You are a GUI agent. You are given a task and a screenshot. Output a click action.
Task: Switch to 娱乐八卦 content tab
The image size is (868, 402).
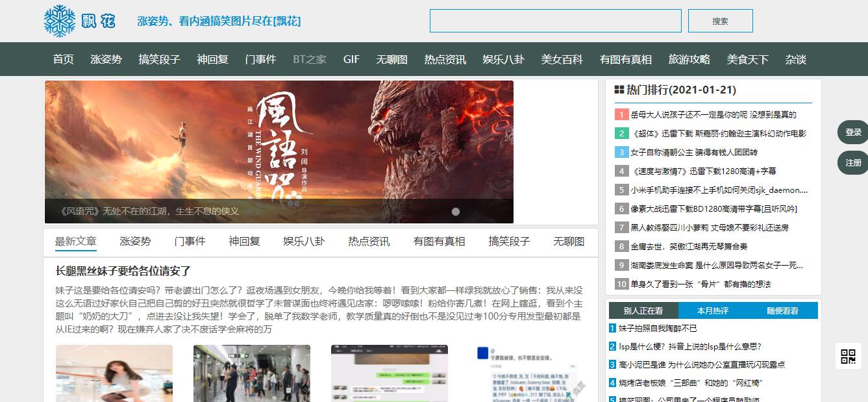[304, 241]
